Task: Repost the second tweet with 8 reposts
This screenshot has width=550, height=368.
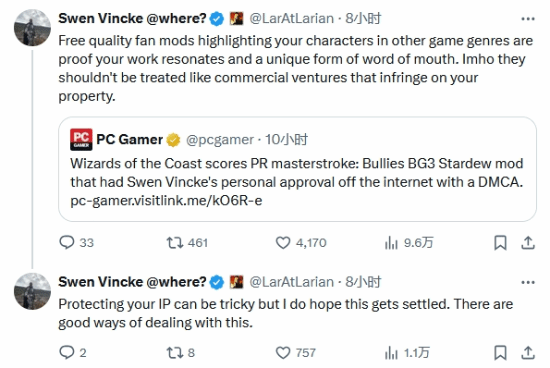Action: tap(180, 352)
